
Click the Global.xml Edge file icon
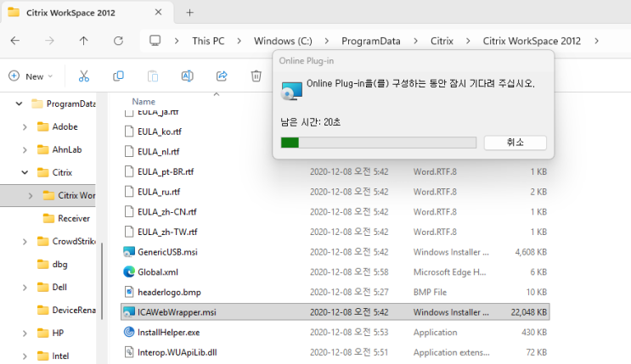point(129,272)
